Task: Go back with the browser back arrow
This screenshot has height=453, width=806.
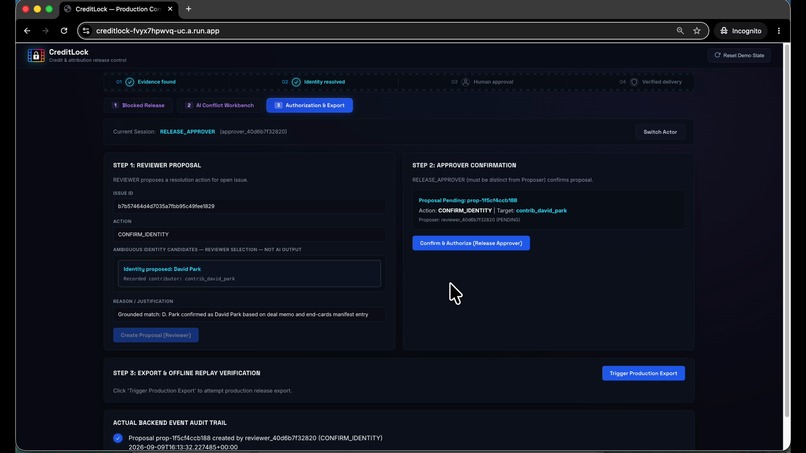Action: pyautogui.click(x=27, y=31)
